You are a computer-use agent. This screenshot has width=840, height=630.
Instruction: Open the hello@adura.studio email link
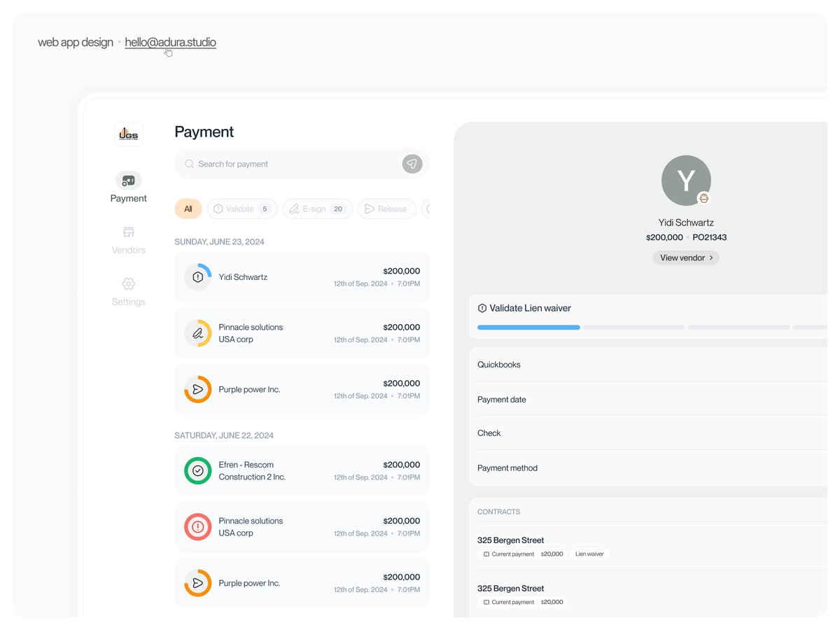[x=169, y=43]
